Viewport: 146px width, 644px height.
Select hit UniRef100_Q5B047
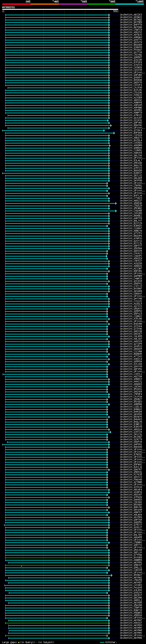(x=131, y=565)
